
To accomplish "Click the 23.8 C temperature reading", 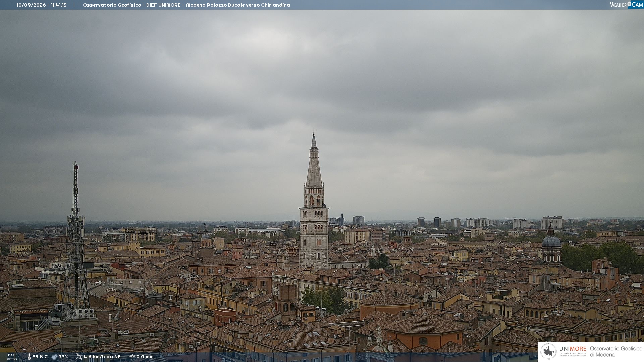I will (x=40, y=357).
